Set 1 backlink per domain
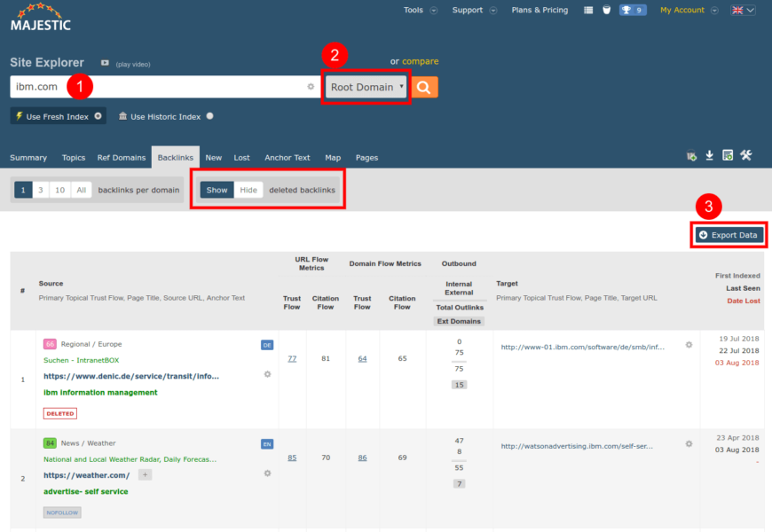 [23, 190]
